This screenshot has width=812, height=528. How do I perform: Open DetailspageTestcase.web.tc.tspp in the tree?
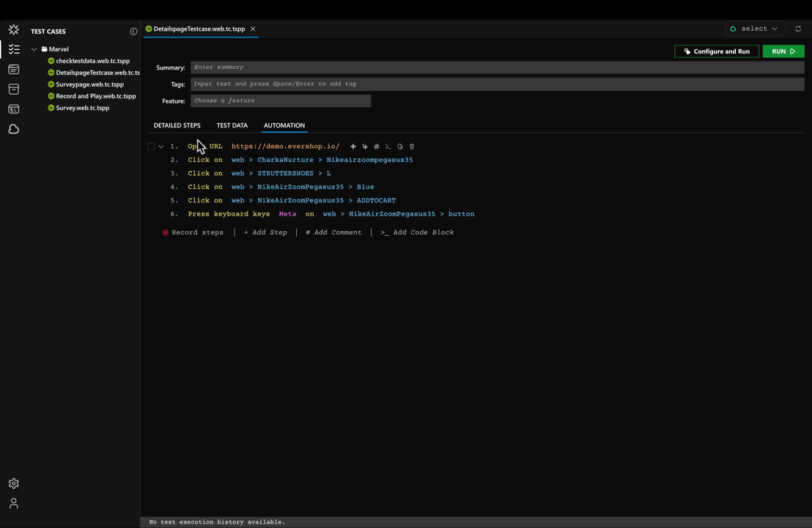click(x=98, y=73)
